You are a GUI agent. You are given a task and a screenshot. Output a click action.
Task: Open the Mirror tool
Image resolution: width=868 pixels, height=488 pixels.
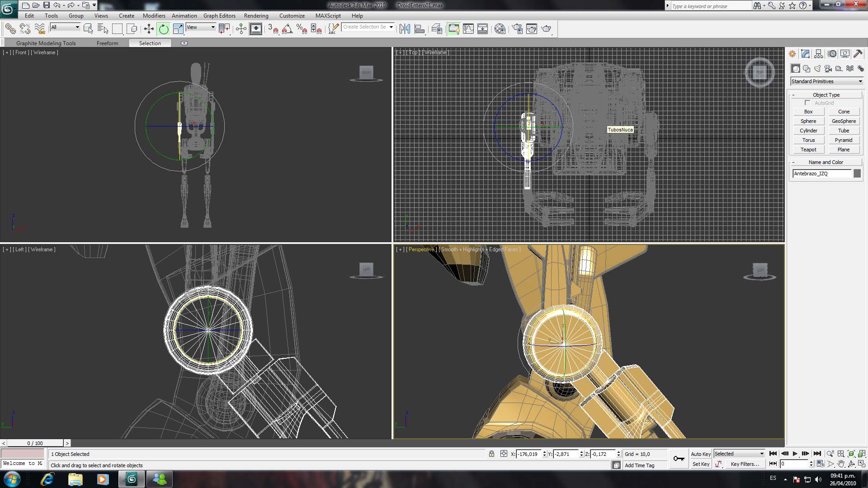pyautogui.click(x=405, y=29)
